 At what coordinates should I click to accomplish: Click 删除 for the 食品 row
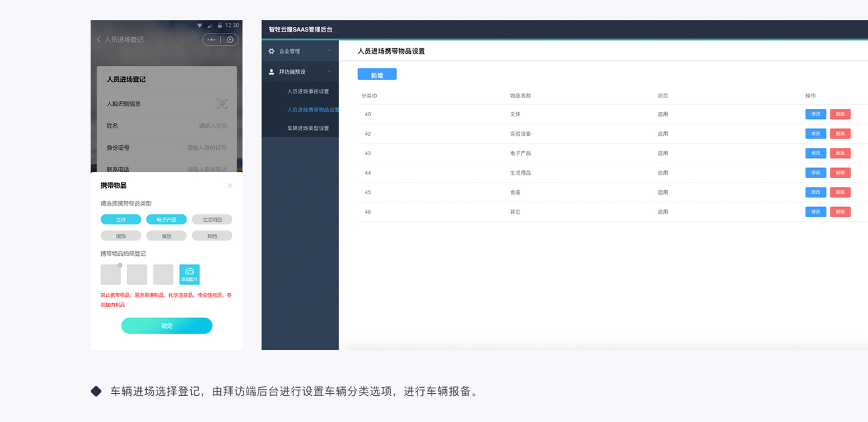coord(840,192)
